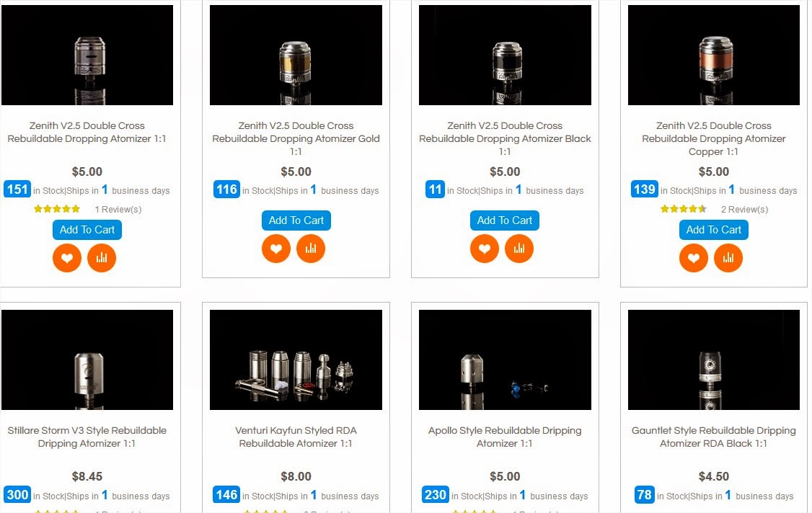Add Zenith Black atomizer to cart

pyautogui.click(x=505, y=220)
